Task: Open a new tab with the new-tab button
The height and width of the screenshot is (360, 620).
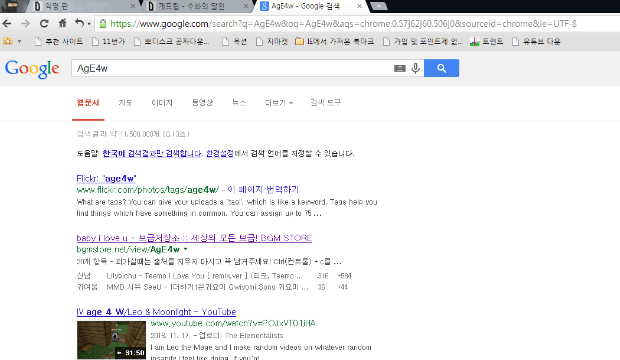Action: click(x=378, y=6)
